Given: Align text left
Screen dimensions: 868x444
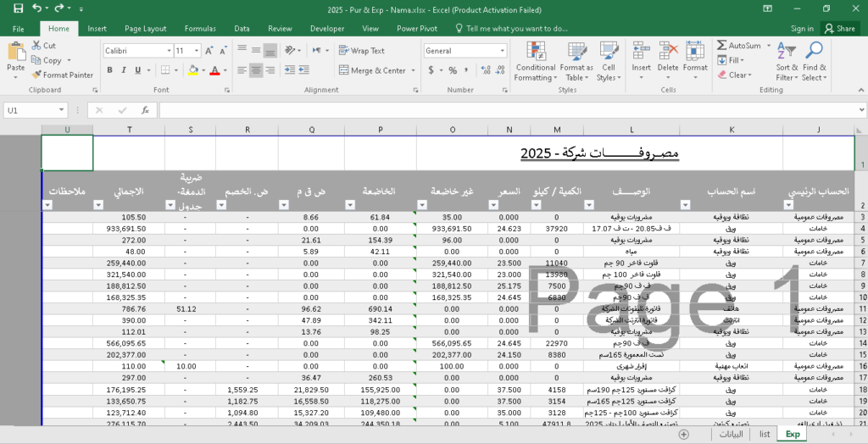Looking at the screenshot, I should pyautogui.click(x=242, y=70).
